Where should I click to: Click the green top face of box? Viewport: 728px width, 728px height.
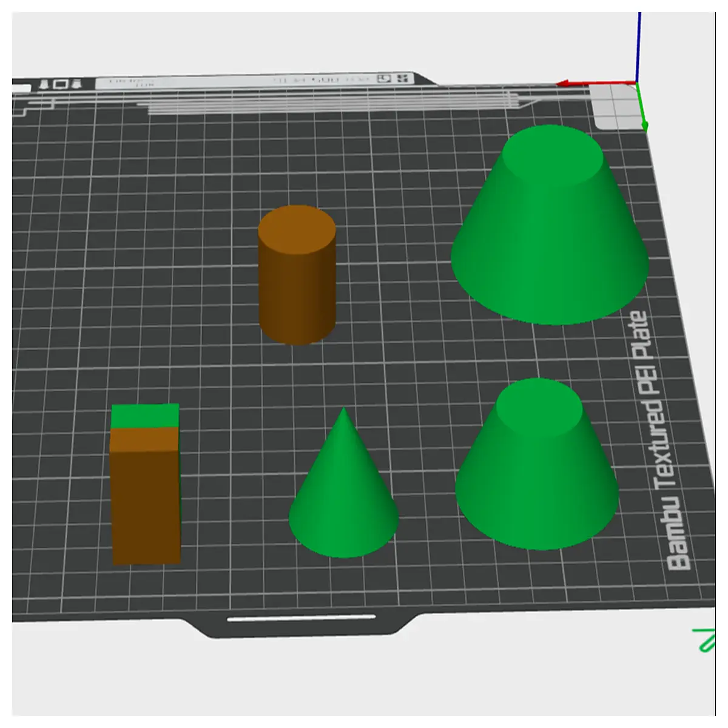tap(145, 416)
